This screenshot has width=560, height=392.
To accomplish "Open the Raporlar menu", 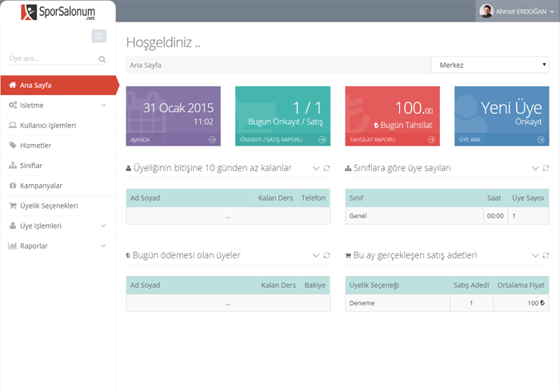I will click(58, 246).
